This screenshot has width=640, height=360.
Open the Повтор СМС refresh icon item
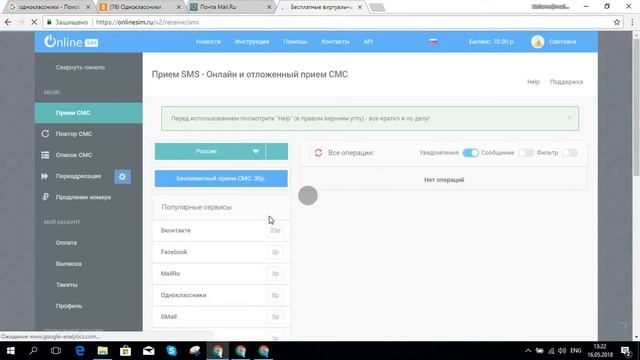click(45, 133)
